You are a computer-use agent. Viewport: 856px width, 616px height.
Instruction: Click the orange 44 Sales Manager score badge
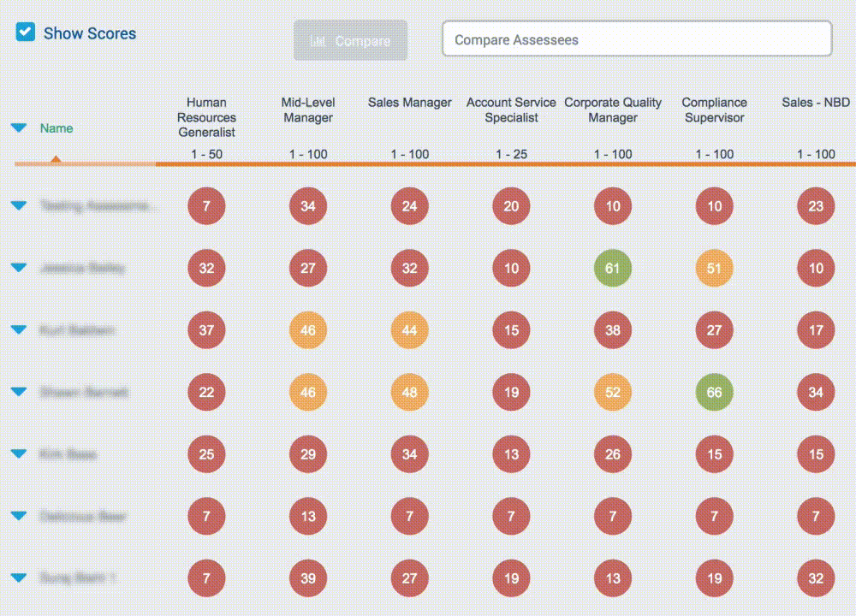tap(409, 330)
